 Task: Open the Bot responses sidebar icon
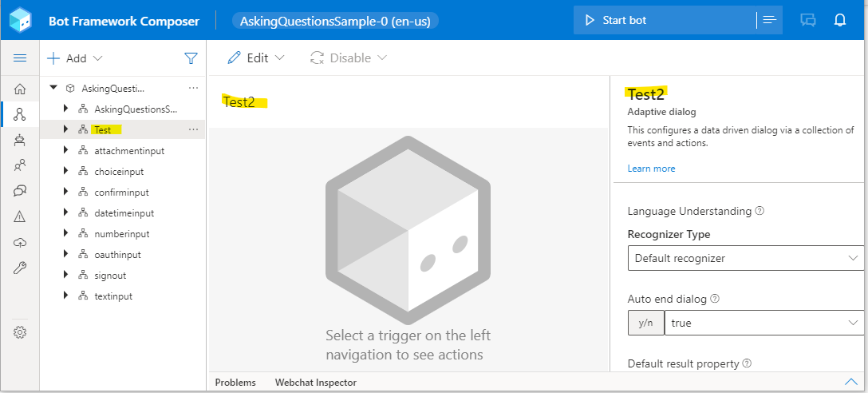click(x=20, y=141)
